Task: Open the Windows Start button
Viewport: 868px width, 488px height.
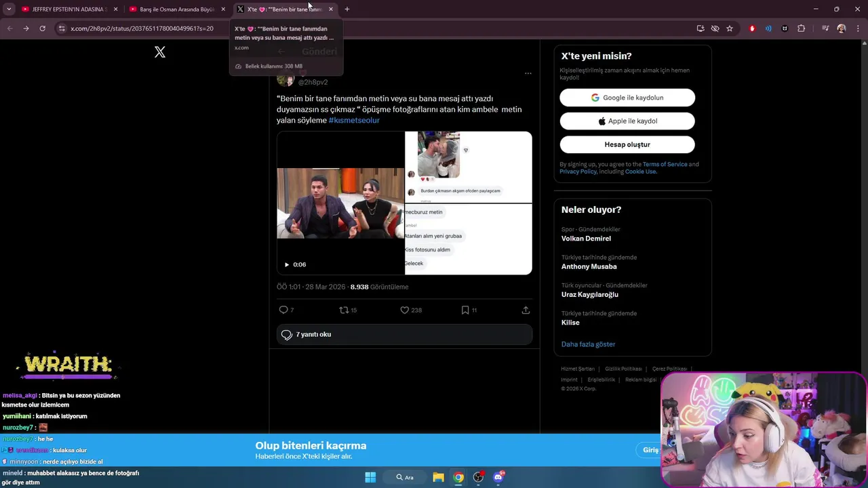Action: tap(370, 477)
